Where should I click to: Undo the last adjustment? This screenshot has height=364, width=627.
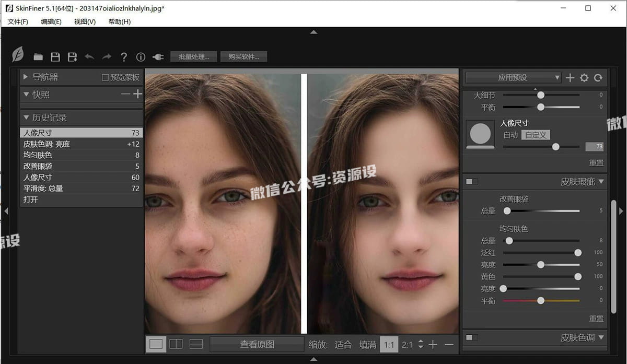[x=89, y=56]
